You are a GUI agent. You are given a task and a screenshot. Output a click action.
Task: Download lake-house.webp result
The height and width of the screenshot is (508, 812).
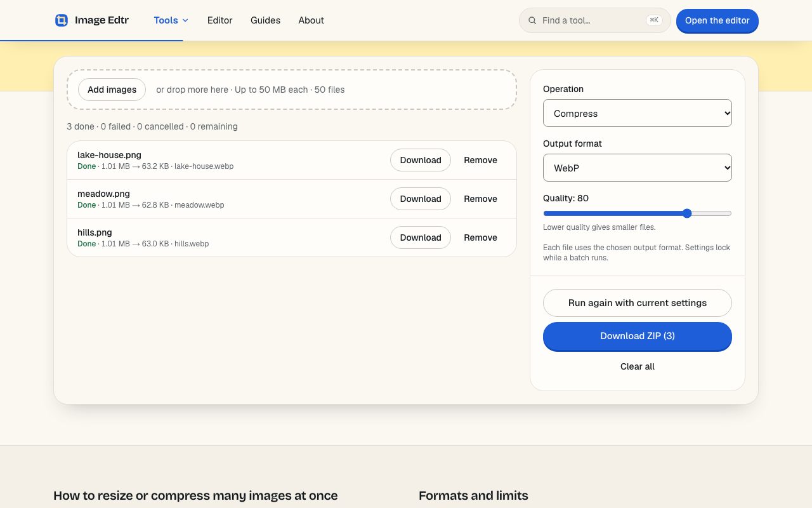[x=421, y=160]
